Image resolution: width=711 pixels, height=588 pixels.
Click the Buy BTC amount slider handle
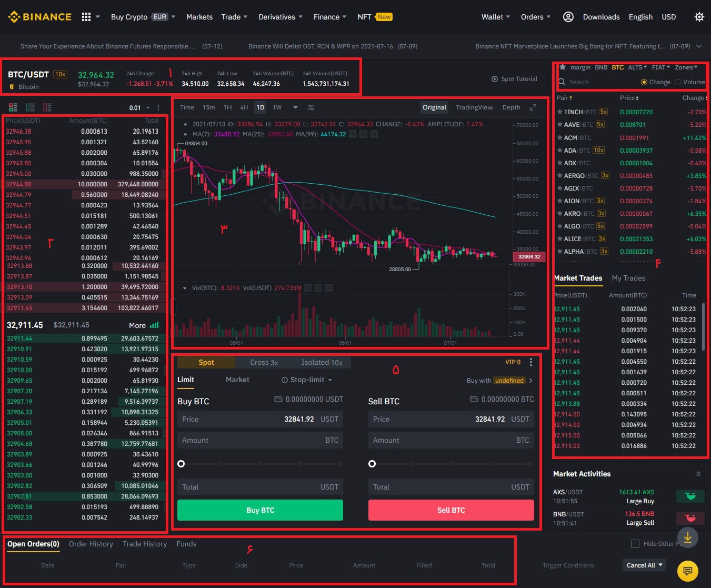[x=181, y=464]
